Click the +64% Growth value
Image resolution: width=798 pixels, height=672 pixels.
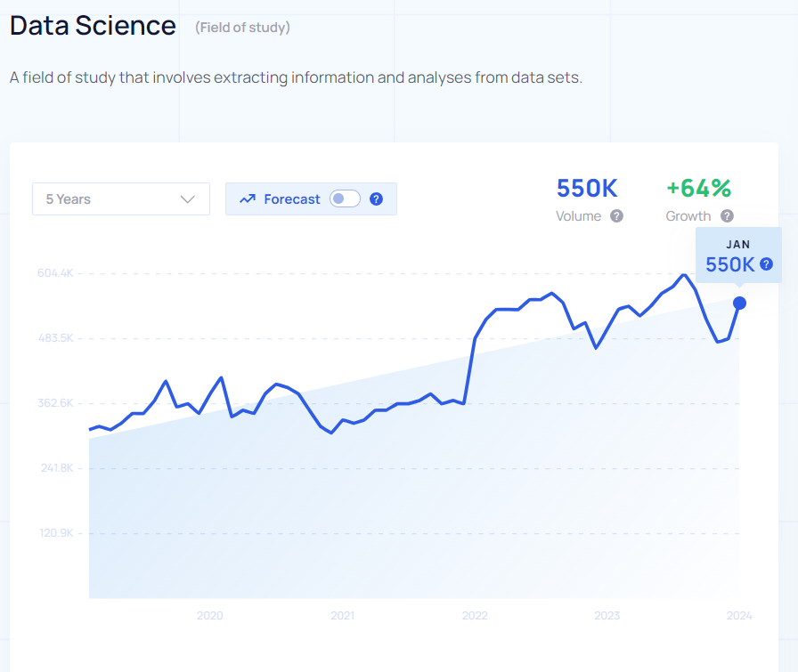[x=699, y=188]
